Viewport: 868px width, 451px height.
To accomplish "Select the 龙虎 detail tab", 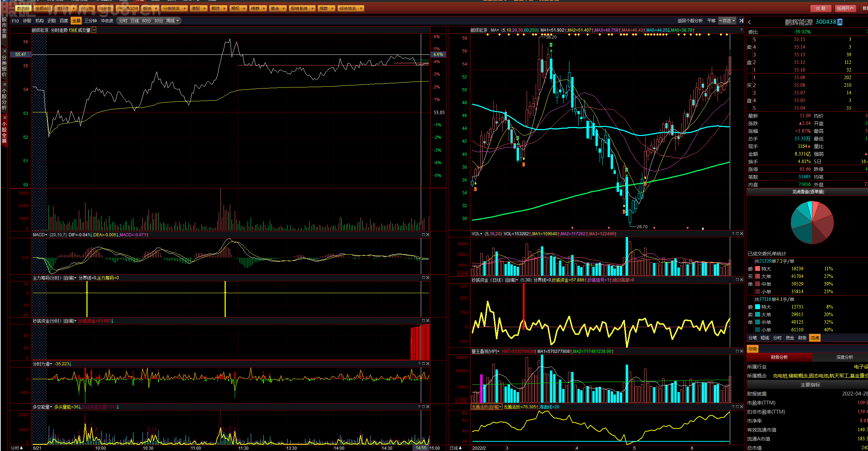I will tap(815, 338).
